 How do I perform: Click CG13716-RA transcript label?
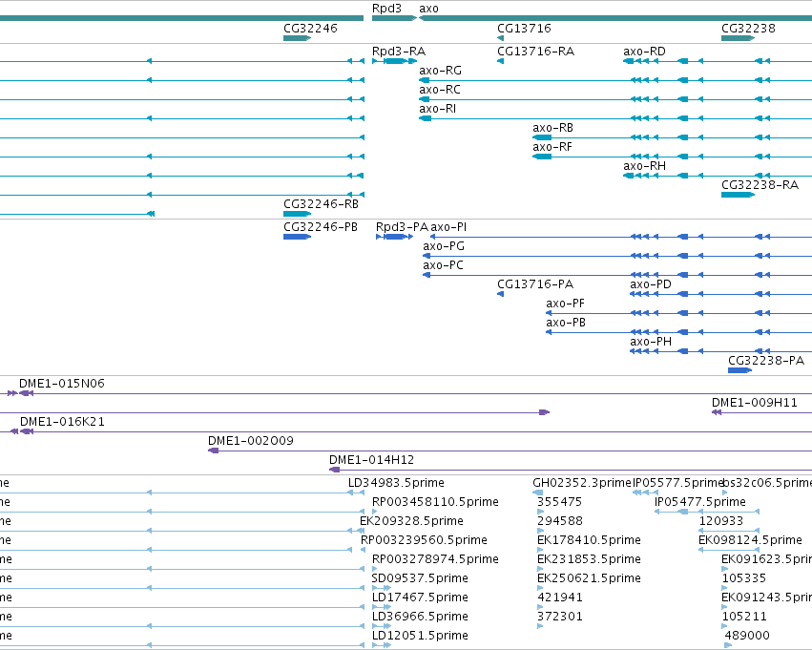tap(535, 52)
